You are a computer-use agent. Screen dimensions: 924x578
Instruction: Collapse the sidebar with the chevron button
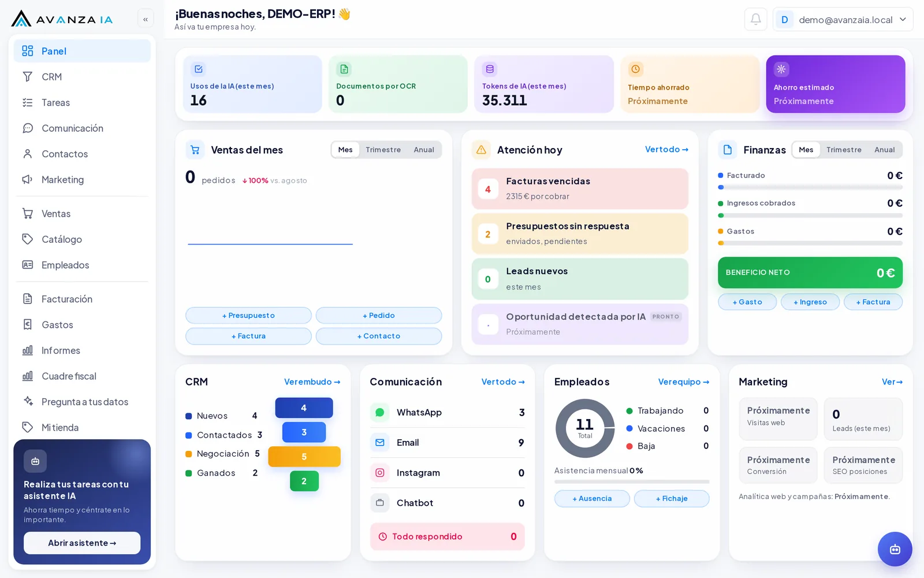click(x=146, y=19)
